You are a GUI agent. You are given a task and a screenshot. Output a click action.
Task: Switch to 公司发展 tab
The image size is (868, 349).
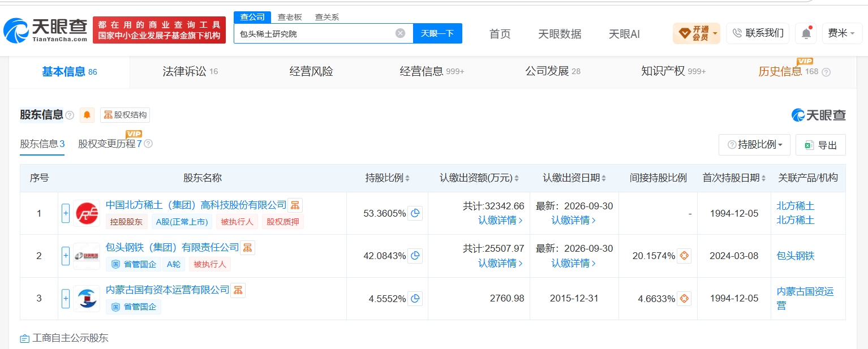click(x=553, y=72)
